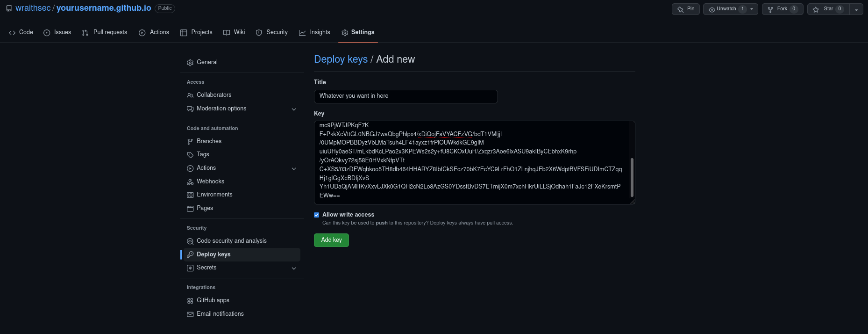Image resolution: width=868 pixels, height=334 pixels.
Task: Uncheck the Allow write access checkbox
Action: pyautogui.click(x=317, y=215)
